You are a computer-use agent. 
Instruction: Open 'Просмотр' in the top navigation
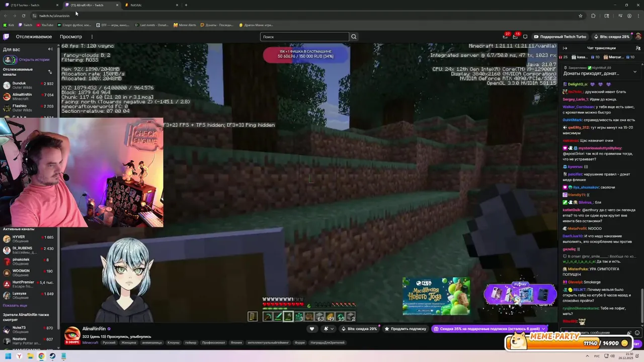click(x=71, y=37)
